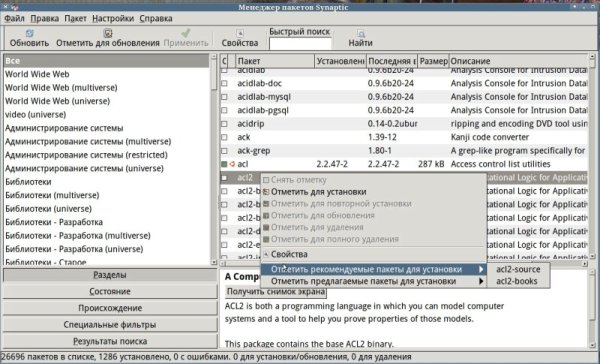Open the Правка menu

click(x=45, y=18)
